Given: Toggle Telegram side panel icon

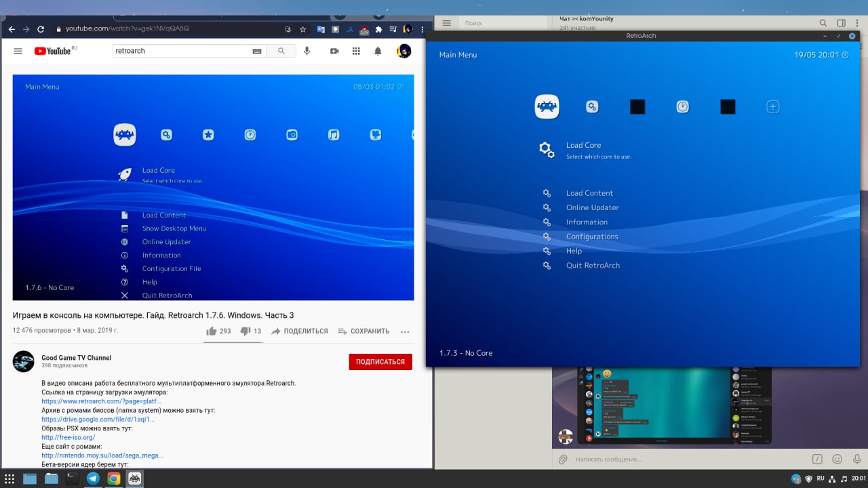Looking at the screenshot, I should click(841, 23).
